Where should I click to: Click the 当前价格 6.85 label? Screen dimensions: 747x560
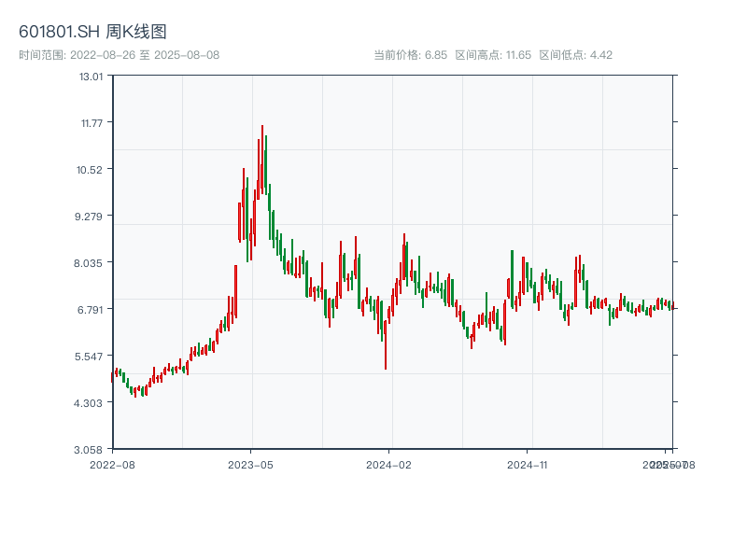[x=410, y=55]
